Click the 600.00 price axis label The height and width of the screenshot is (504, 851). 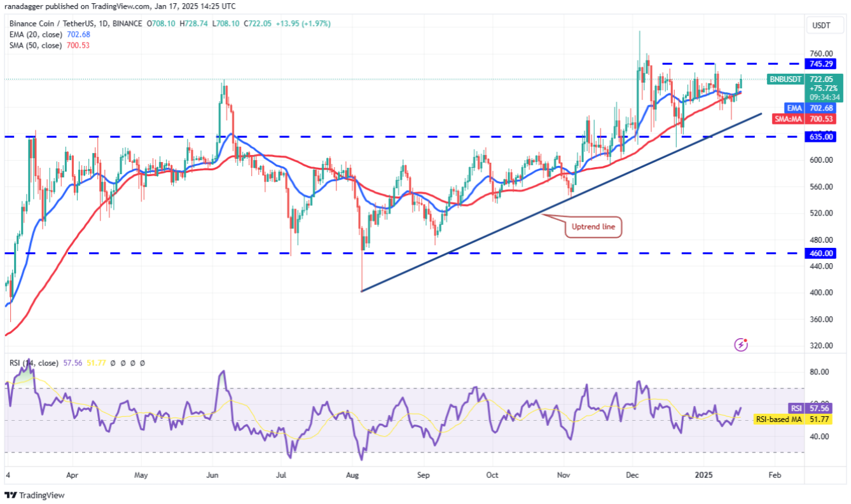click(820, 160)
